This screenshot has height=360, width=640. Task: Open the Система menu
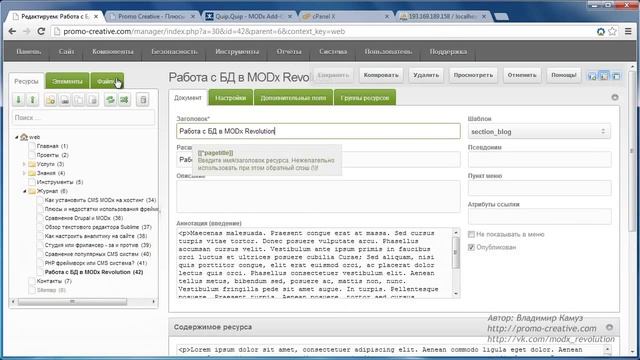[x=333, y=52]
